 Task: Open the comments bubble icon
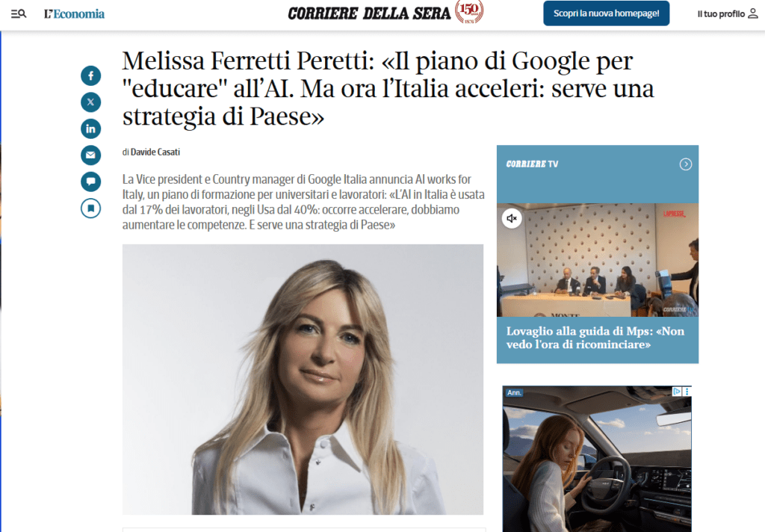tap(90, 182)
